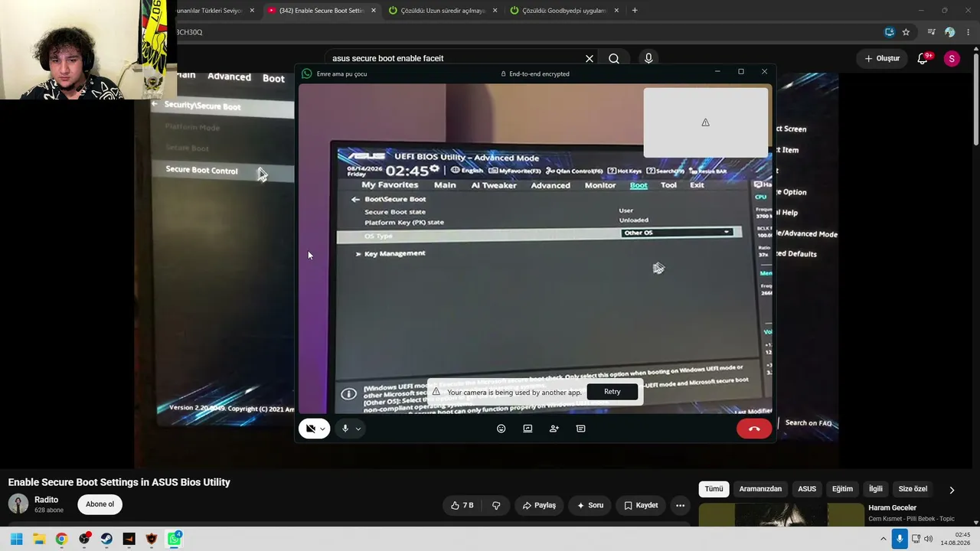Switch to Enable Secure Boot Settings tab
This screenshot has width=980, height=551.
[321, 11]
